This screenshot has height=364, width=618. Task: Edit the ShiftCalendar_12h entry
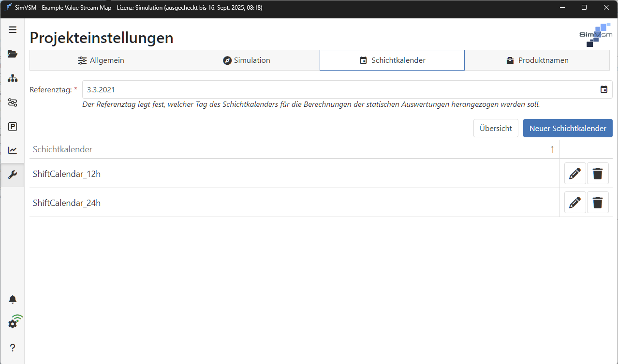[x=574, y=173]
